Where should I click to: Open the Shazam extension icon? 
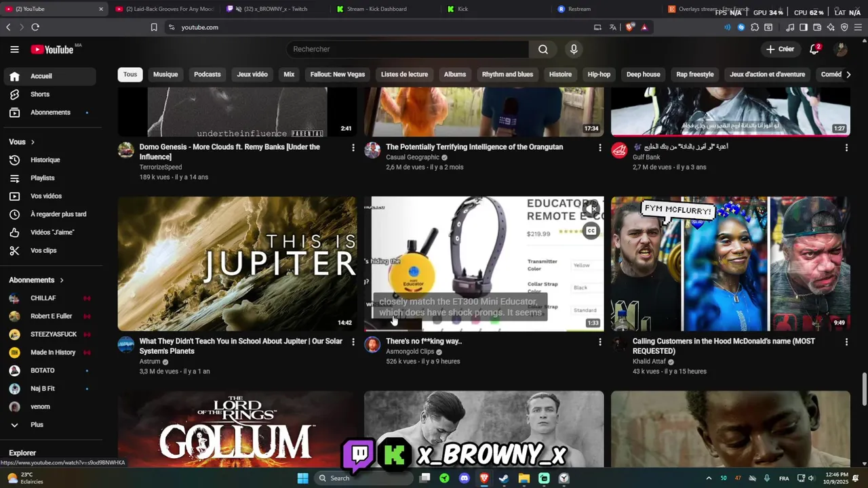click(741, 27)
